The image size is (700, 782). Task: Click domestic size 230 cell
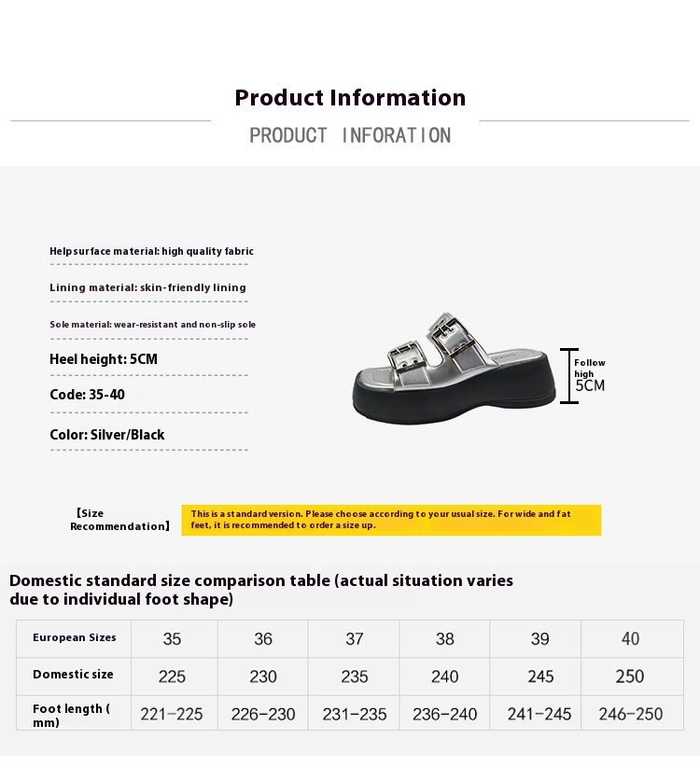tap(263, 677)
